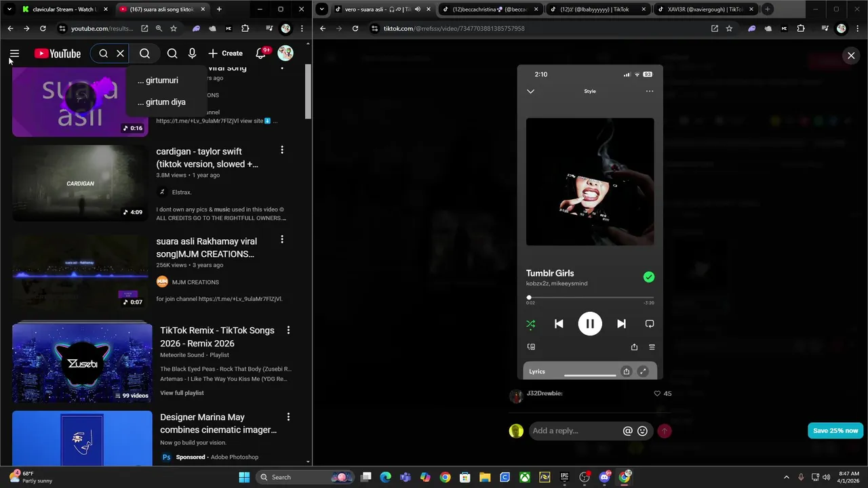Click the Save 25% now button

point(835,430)
